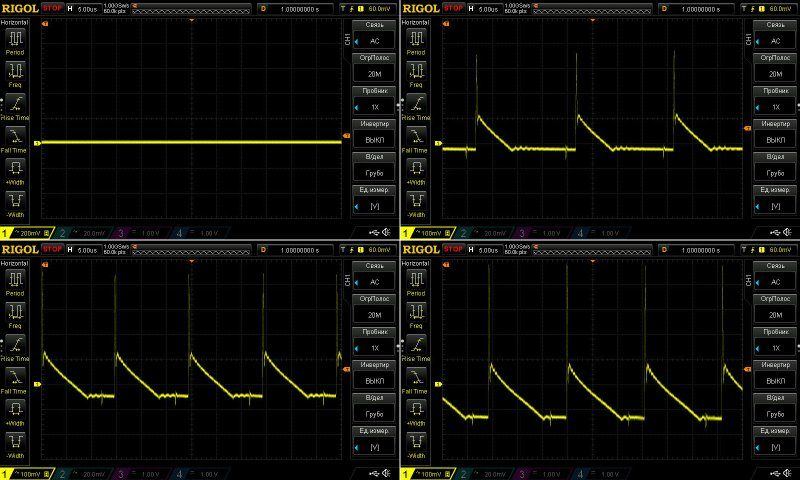
Task: Select the Freq measurement icon in top-right scope
Action: tap(415, 72)
